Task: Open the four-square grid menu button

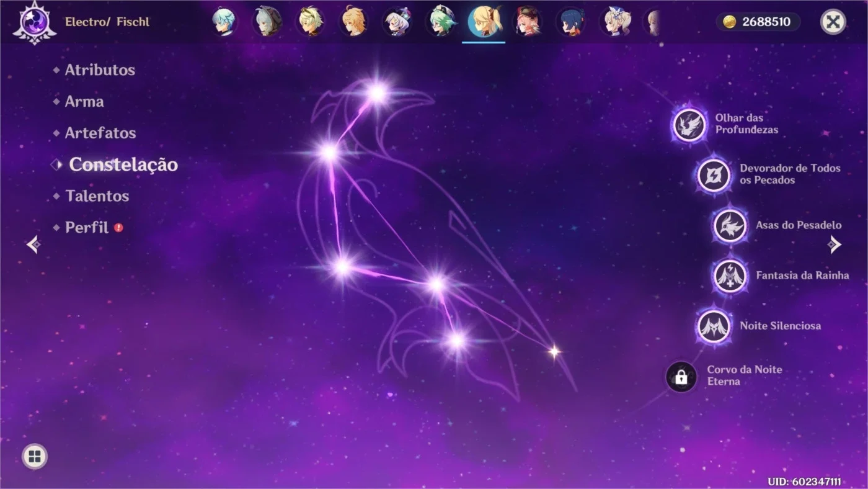Action: pos(35,457)
